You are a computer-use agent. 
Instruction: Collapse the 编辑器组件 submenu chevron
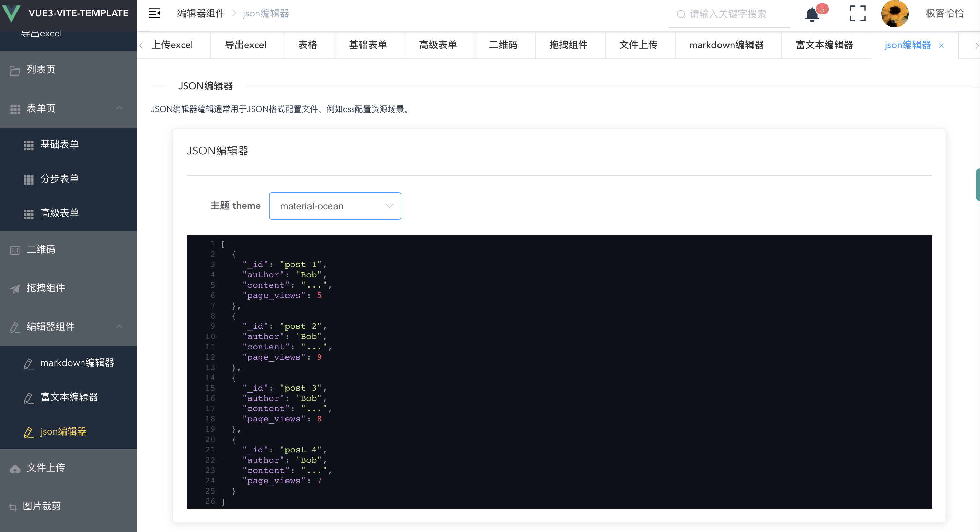[x=119, y=326]
